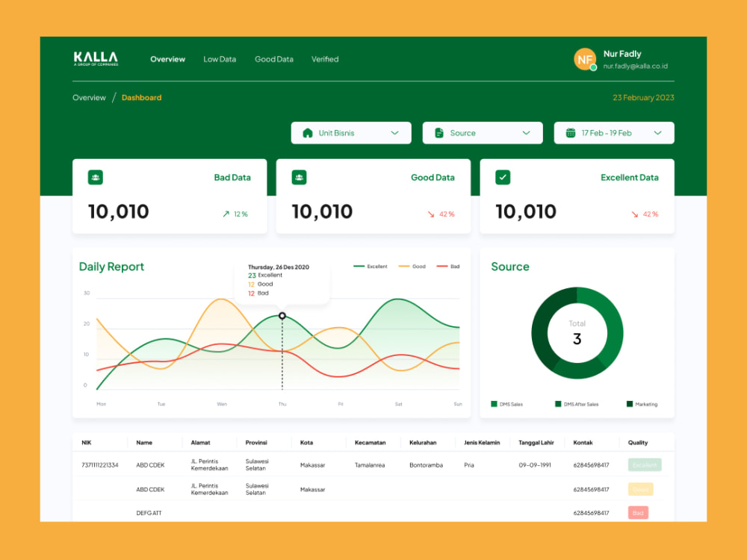
Task: Sort by the Kecamatan column header
Action: coord(371,442)
